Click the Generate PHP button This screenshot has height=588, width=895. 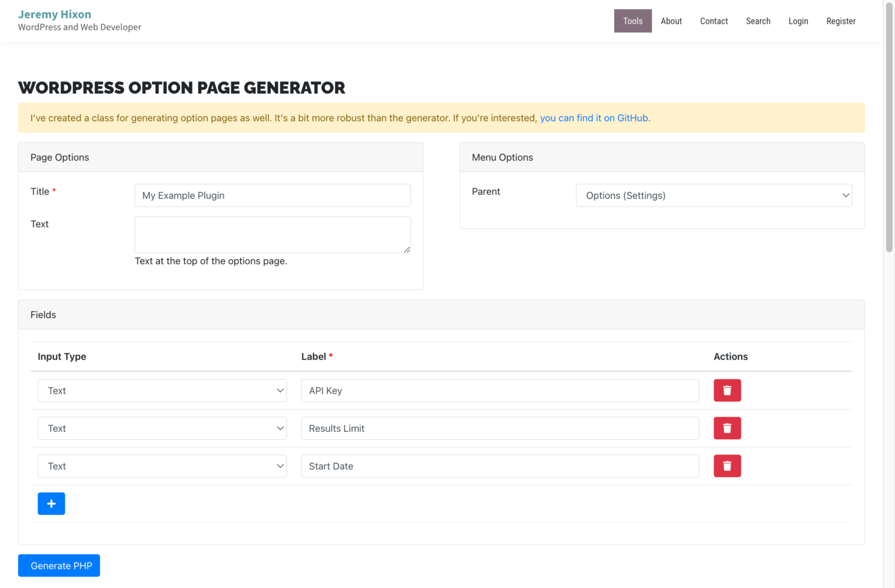coord(59,565)
